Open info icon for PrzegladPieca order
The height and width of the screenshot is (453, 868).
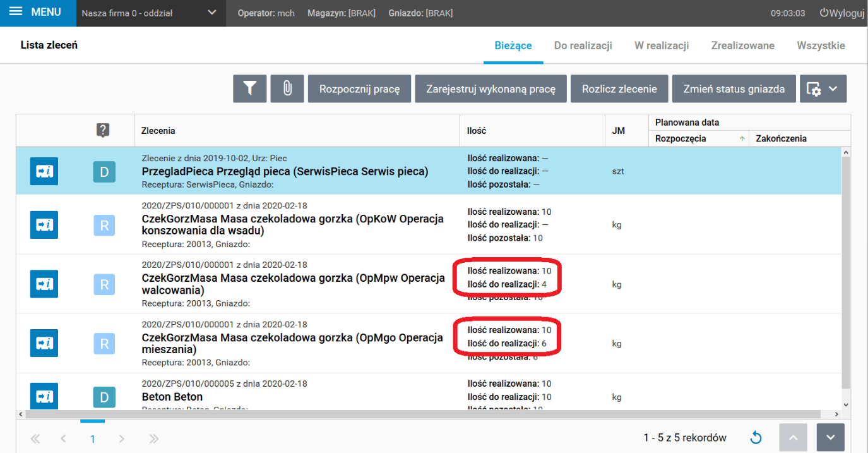pos(44,171)
